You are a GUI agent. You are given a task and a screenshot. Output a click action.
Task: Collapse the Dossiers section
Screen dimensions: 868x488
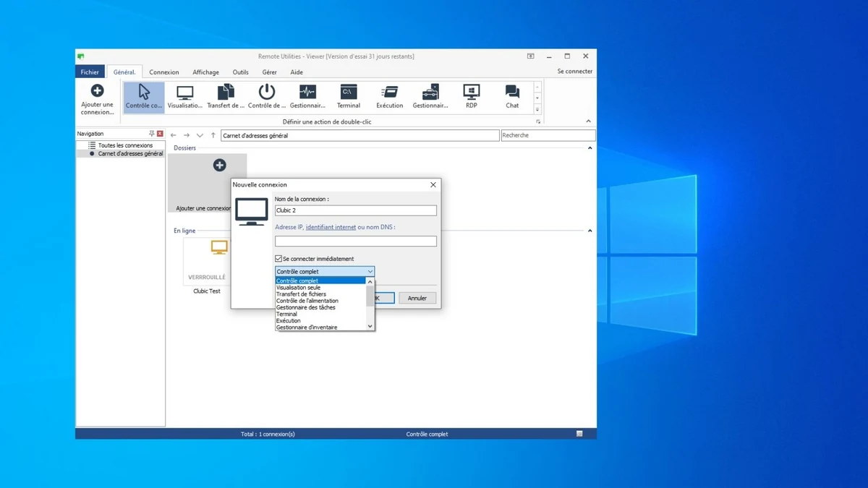(590, 148)
